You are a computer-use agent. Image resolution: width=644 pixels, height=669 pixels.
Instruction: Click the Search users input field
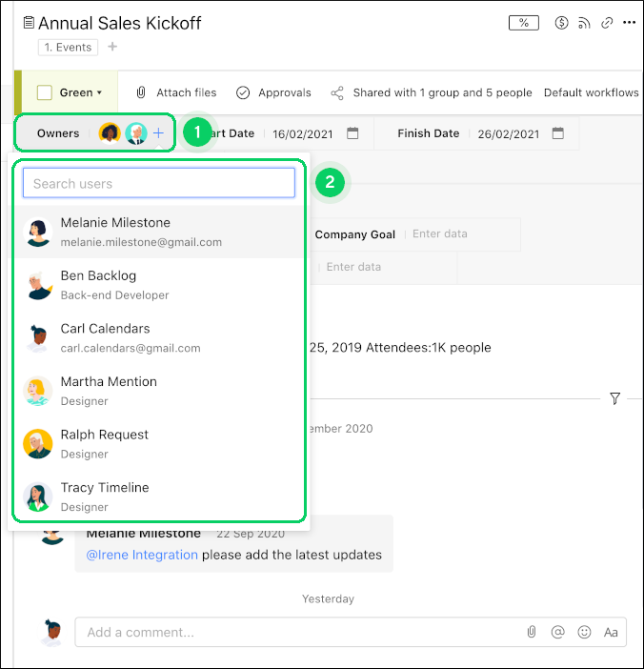159,183
